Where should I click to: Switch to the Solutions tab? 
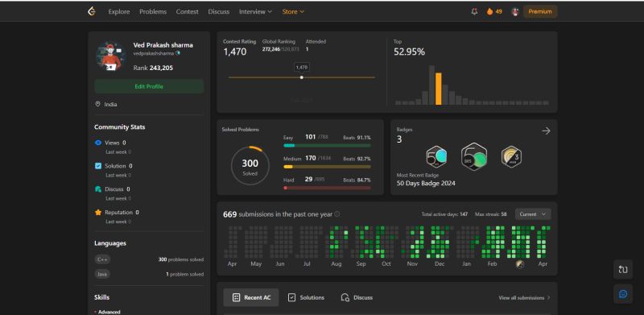pos(306,297)
